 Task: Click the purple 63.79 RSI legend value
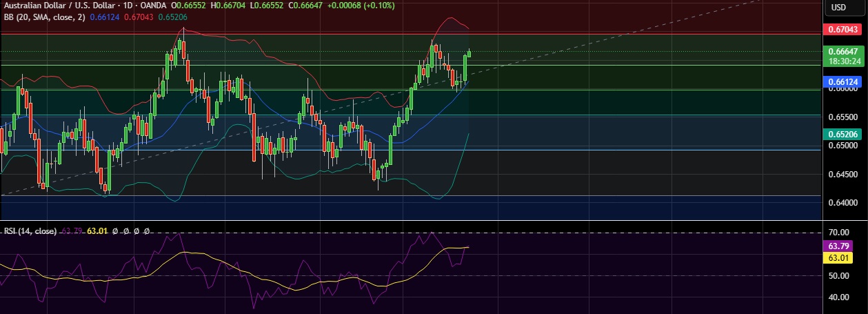(x=72, y=231)
